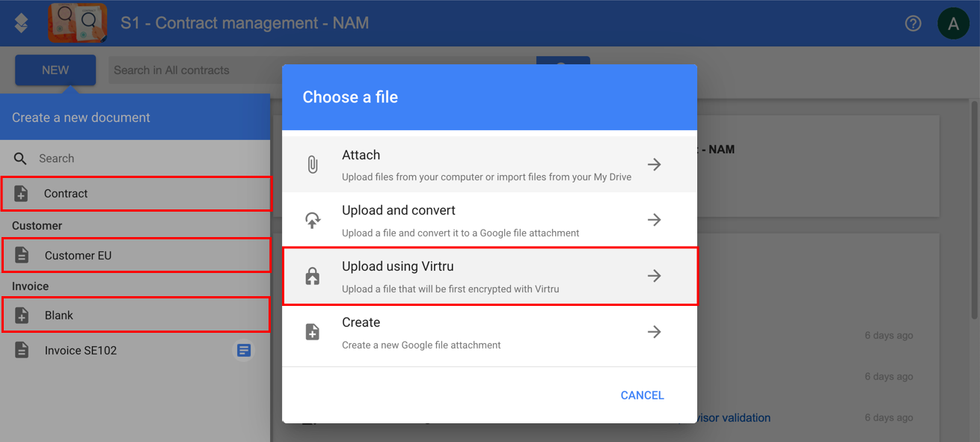Open the library thumbnail image in the header
Viewport: 980px width, 442px height.
click(78, 23)
